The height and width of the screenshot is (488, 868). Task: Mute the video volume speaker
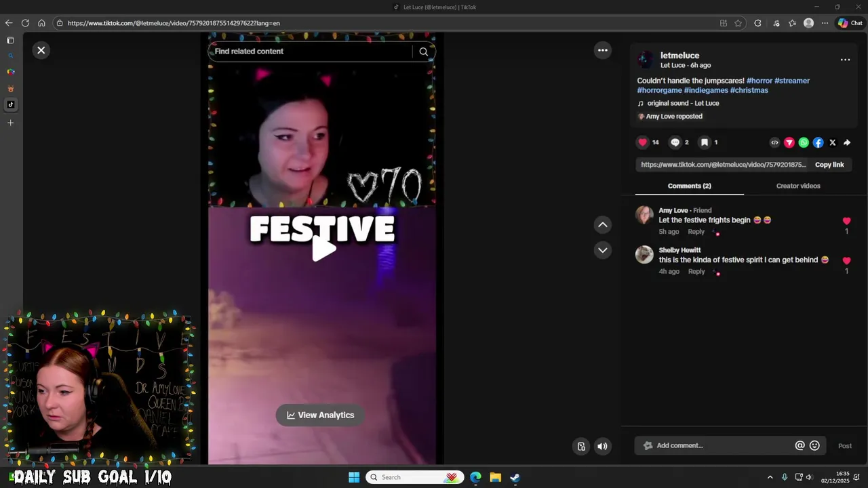click(602, 446)
